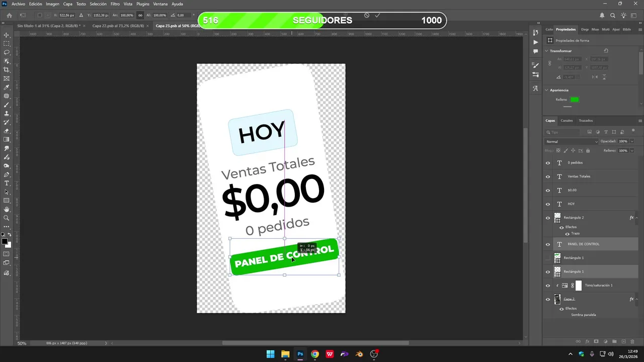
Task: Hide the 'Tono/saturación 1' adjustment layer
Action: point(548,286)
